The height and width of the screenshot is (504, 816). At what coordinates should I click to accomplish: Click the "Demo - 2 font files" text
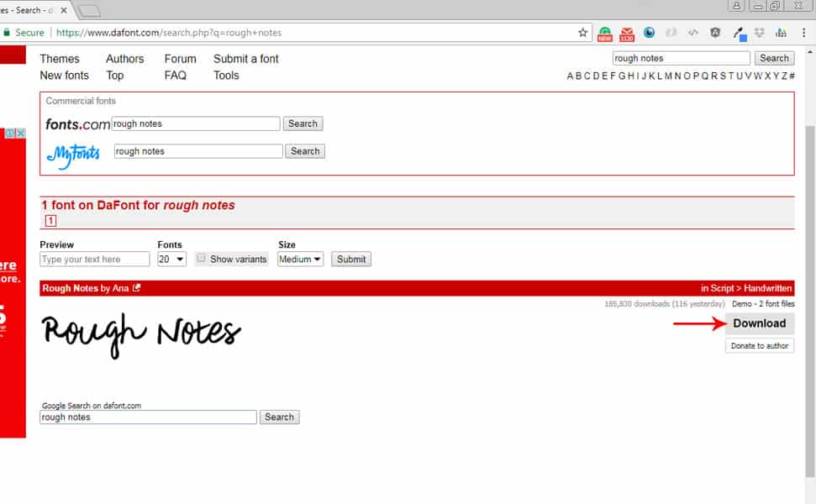pos(763,304)
